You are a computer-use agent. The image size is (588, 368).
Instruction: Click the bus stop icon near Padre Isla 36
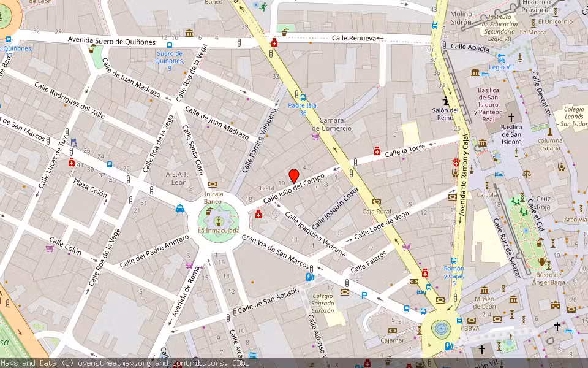coord(303,97)
